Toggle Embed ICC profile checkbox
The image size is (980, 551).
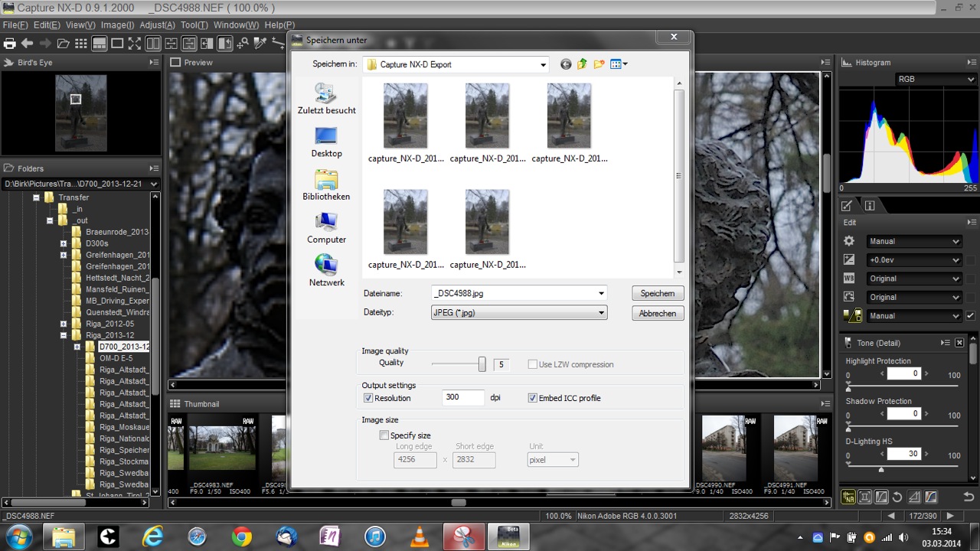point(533,398)
